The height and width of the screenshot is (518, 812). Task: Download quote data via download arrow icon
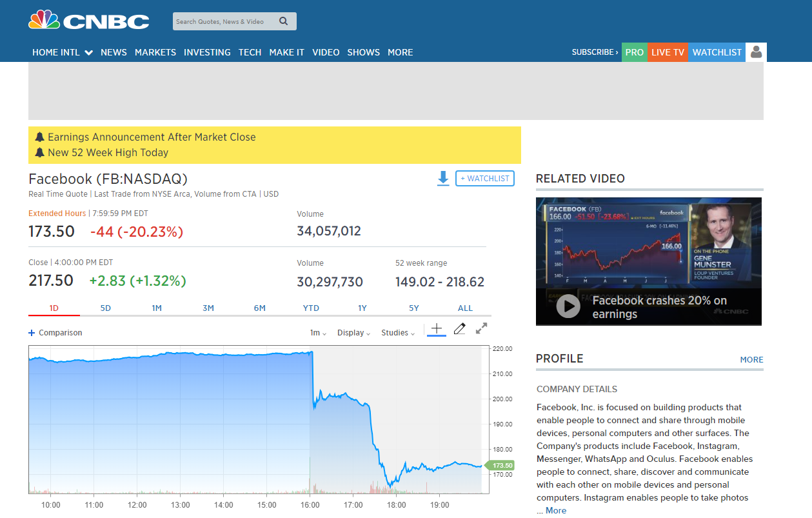pyautogui.click(x=443, y=179)
